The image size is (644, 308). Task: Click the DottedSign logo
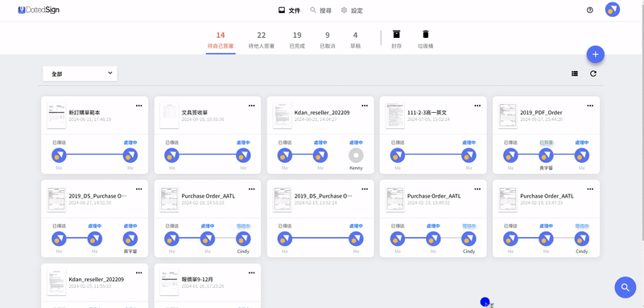tap(39, 10)
